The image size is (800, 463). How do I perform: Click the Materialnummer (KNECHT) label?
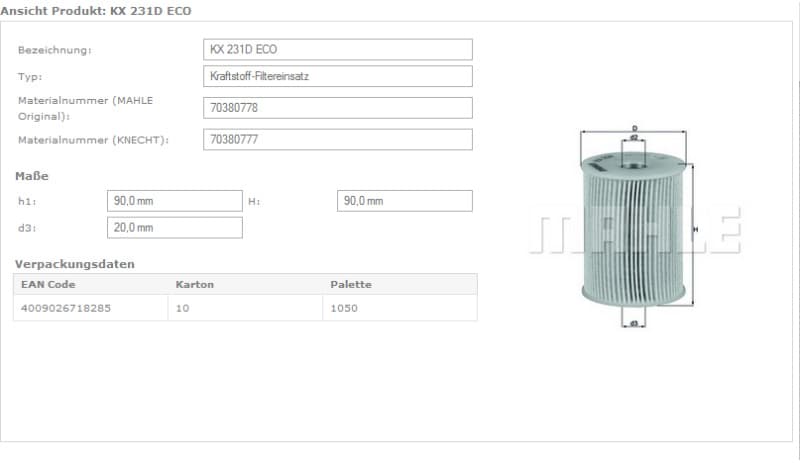point(93,140)
